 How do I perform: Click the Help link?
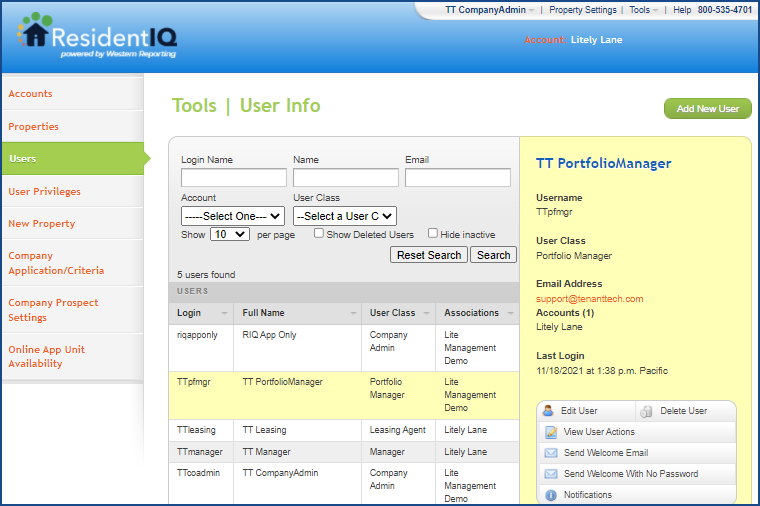[681, 10]
